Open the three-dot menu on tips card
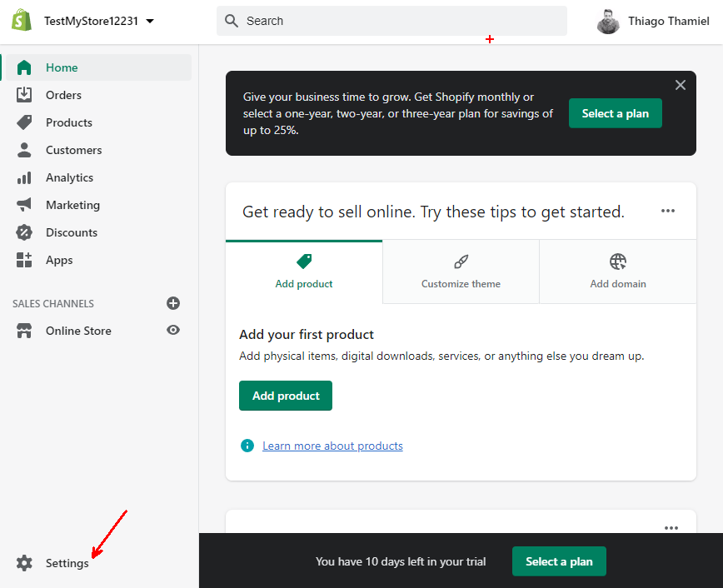723x588 pixels. point(668,212)
